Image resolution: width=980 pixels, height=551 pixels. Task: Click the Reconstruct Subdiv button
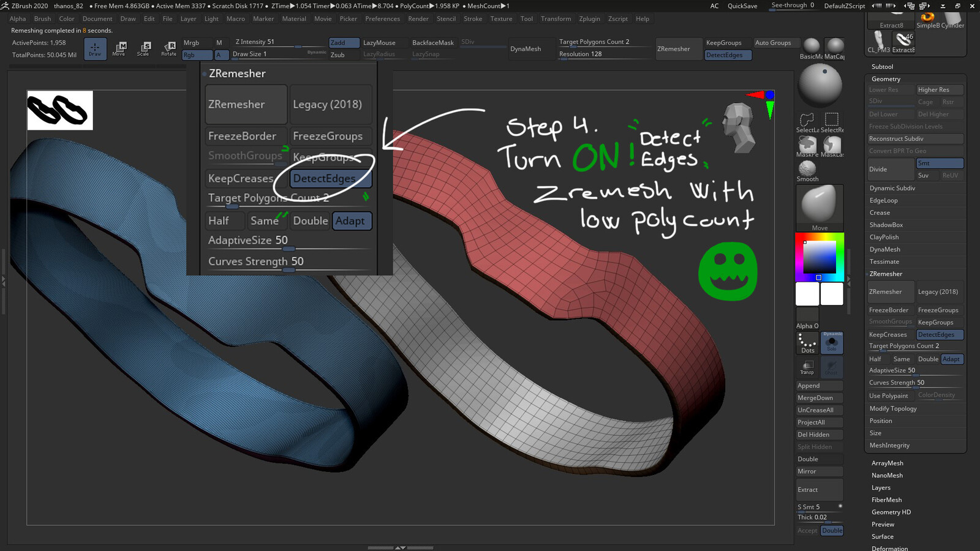pos(915,139)
